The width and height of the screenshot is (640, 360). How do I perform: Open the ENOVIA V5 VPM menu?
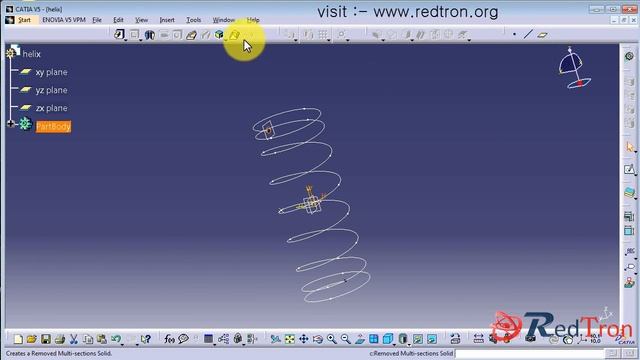(64, 20)
